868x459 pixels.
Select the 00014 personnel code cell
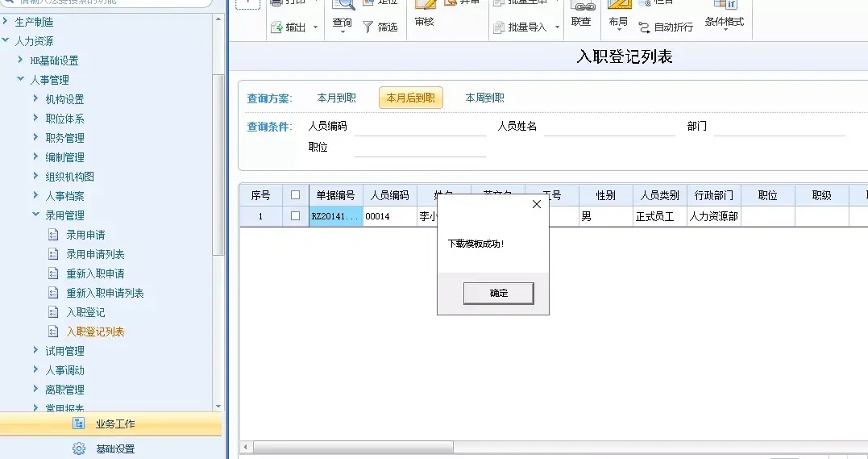click(390, 216)
